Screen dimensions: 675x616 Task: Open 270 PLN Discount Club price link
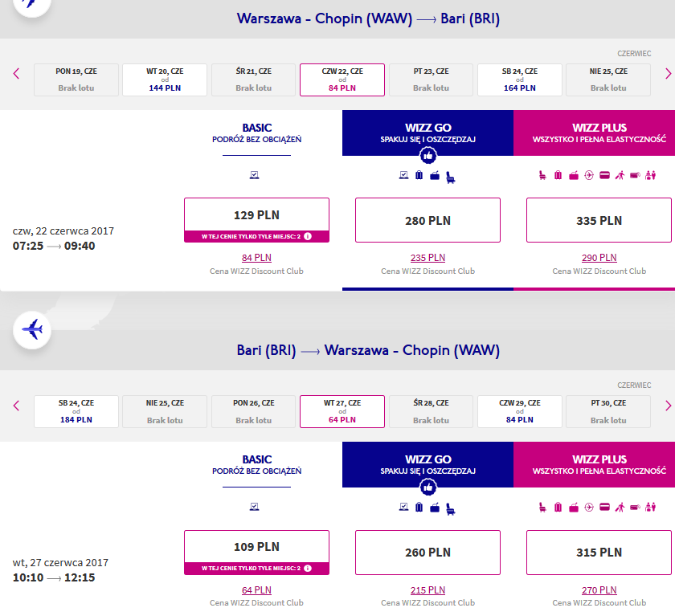tap(599, 589)
